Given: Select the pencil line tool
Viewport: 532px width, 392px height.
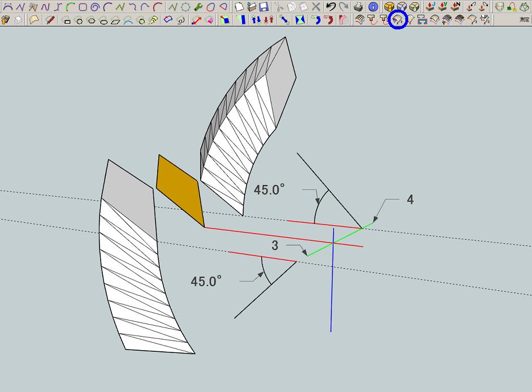Looking at the screenshot, I should (x=50, y=20).
